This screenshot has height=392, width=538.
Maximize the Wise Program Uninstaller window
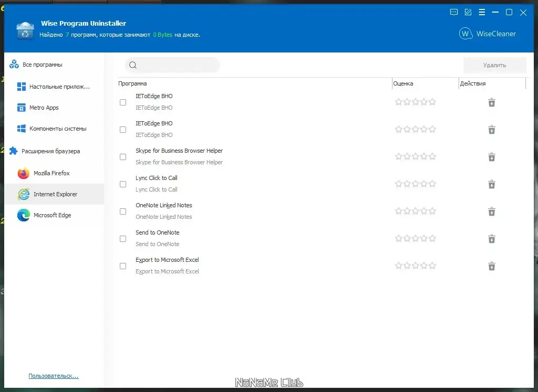[x=509, y=13]
